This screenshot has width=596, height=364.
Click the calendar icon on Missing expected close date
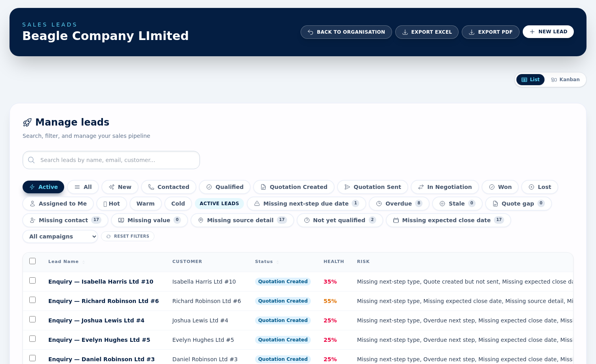coord(396,220)
